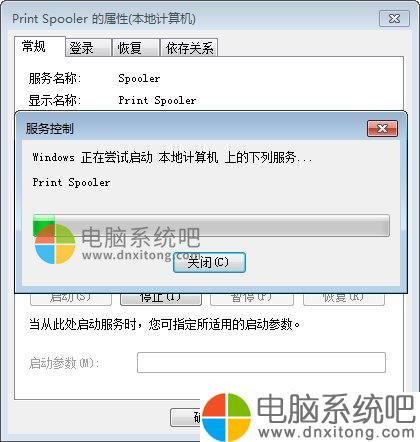Click the 启动(S) service button

[x=71, y=299]
